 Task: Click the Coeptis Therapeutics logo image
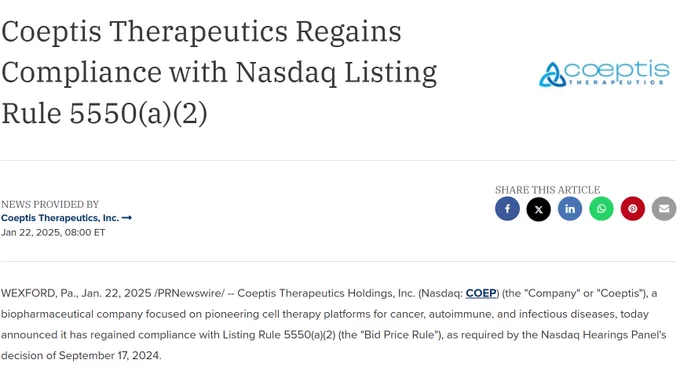click(x=604, y=74)
